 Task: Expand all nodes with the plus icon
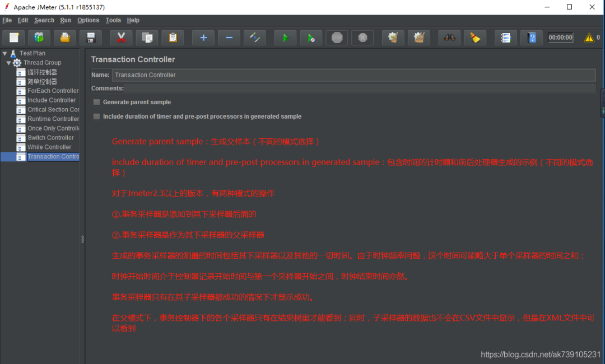(x=203, y=38)
